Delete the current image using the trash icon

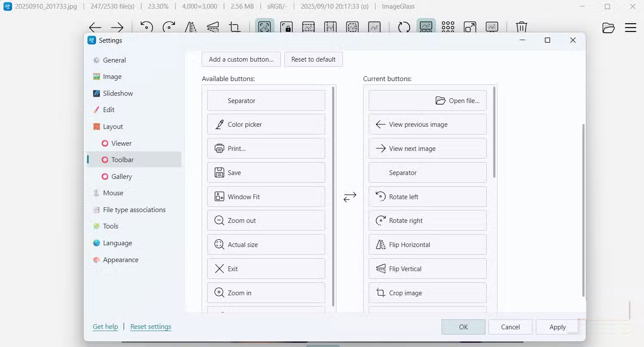tap(521, 27)
